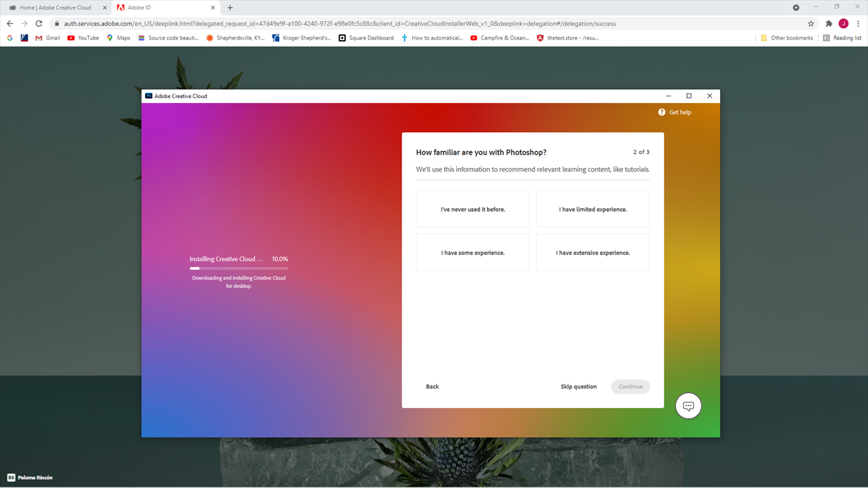Click the Adobe Creative Cloud title bar app icon
868x488 pixels.
[x=149, y=96]
